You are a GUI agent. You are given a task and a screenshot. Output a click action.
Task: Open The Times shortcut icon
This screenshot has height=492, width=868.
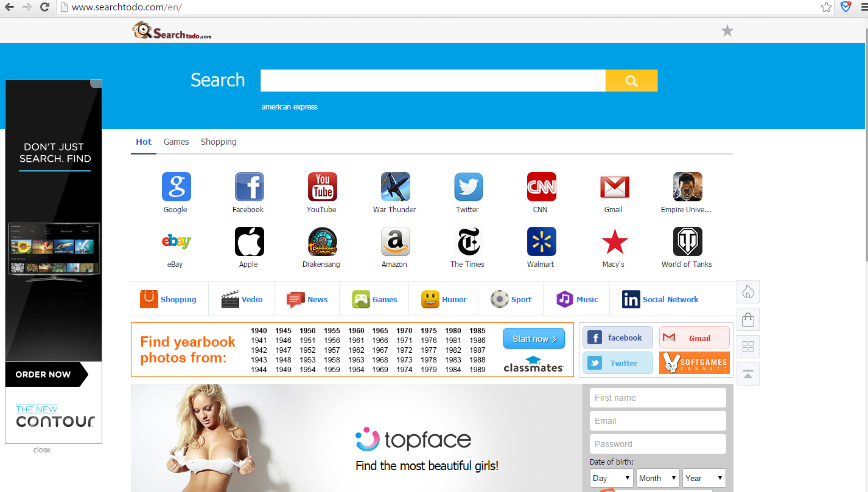[x=469, y=241]
